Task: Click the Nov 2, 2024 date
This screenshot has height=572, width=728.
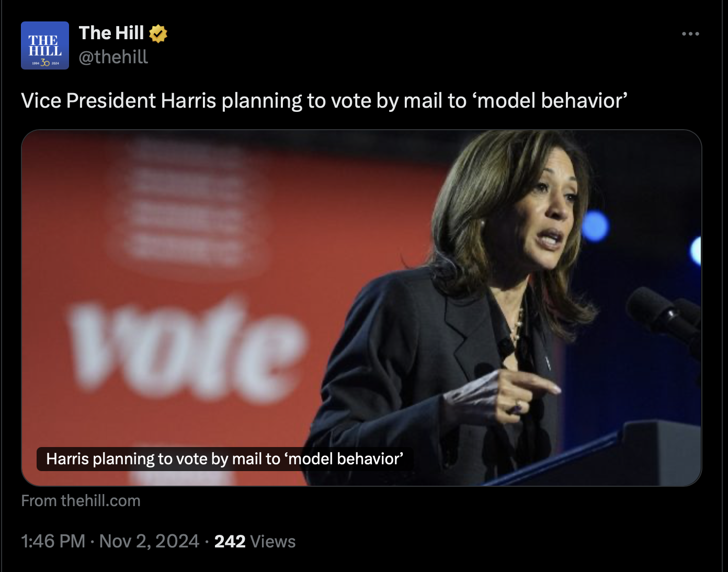Action: pyautogui.click(x=149, y=541)
